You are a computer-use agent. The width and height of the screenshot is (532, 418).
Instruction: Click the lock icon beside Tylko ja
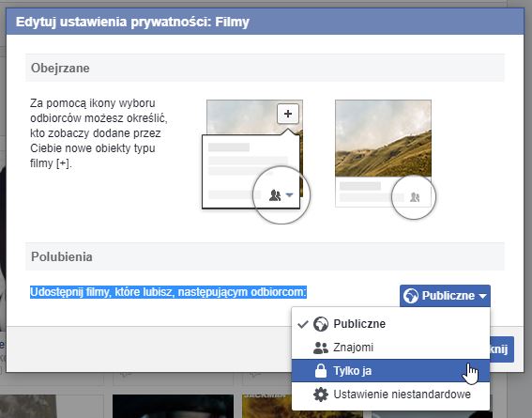[320, 371]
